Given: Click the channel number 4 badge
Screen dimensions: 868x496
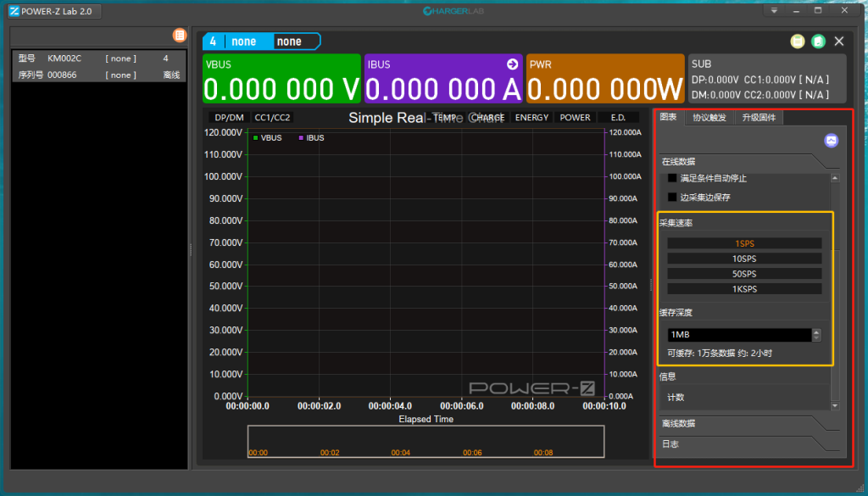Looking at the screenshot, I should tap(213, 42).
